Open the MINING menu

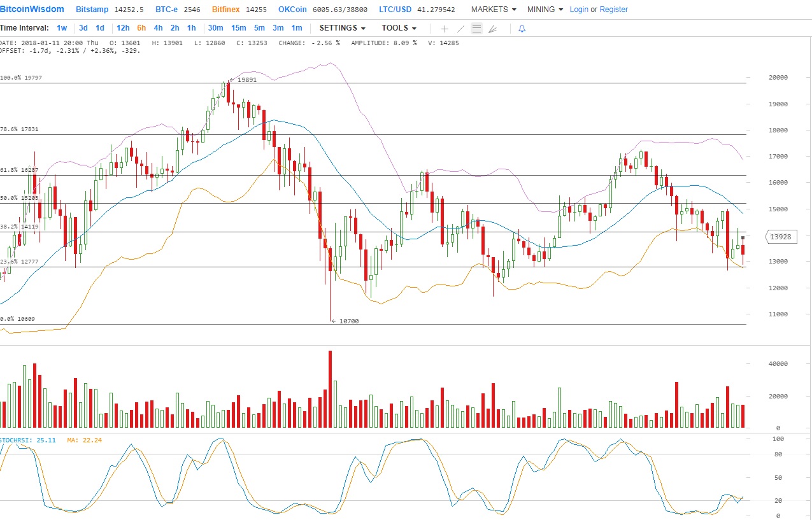click(x=545, y=10)
